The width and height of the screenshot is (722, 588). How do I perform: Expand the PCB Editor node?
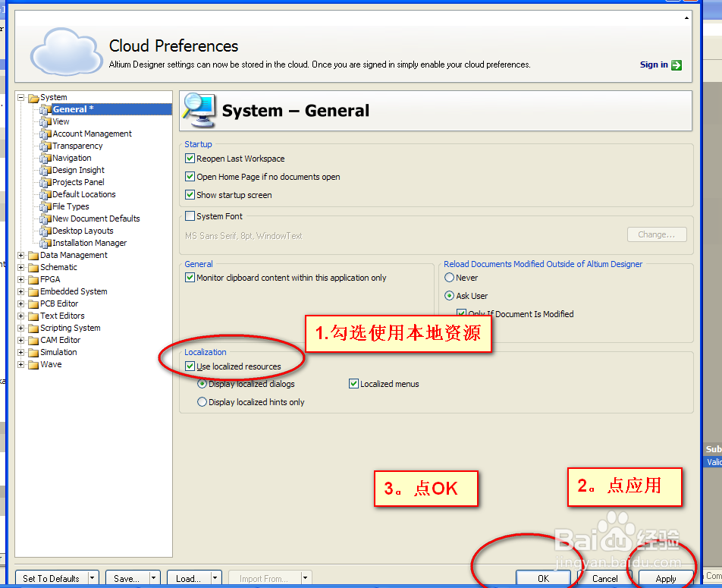point(20,303)
